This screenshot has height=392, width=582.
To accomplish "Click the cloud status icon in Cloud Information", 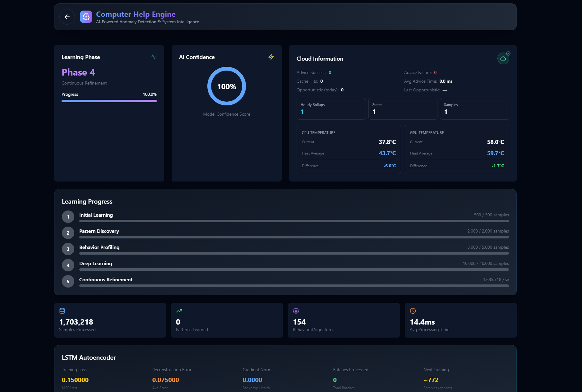I will point(503,58).
